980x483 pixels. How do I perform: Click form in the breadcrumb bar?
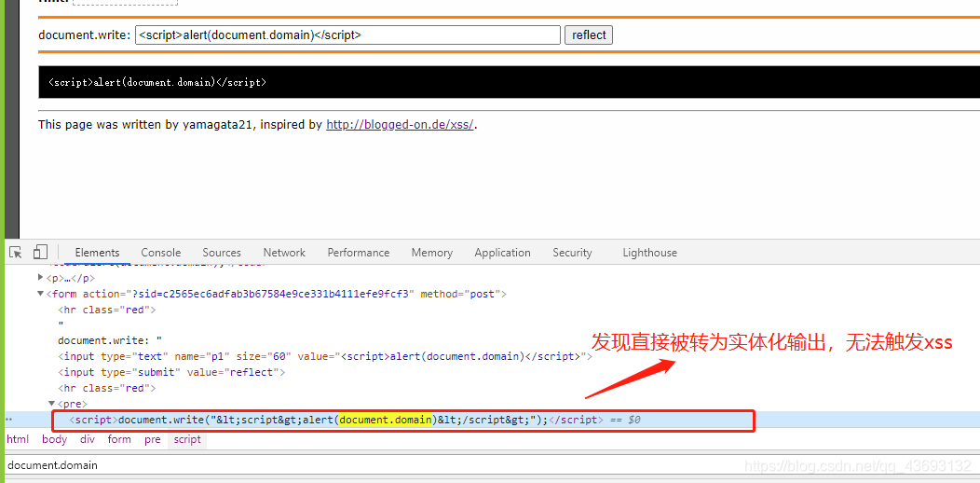pyautogui.click(x=118, y=439)
